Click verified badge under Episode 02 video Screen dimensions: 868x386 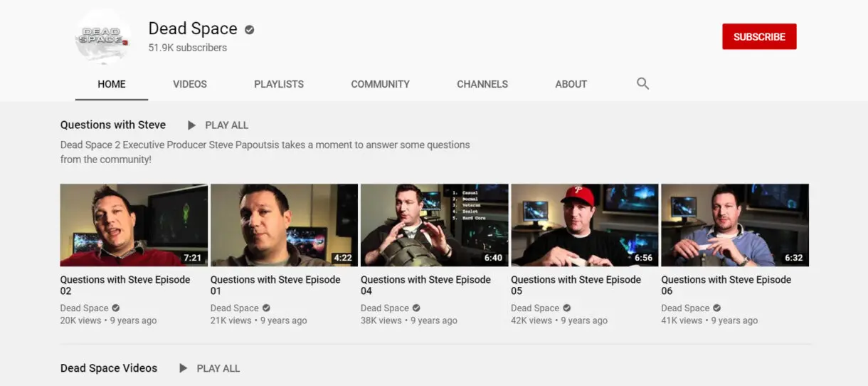tap(115, 308)
